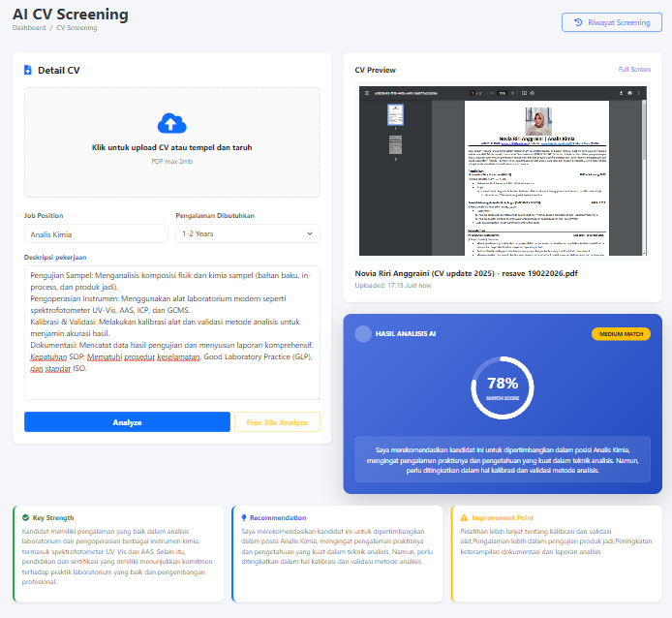
Task: Click the PDF zoom percentage field
Action: (502, 93)
